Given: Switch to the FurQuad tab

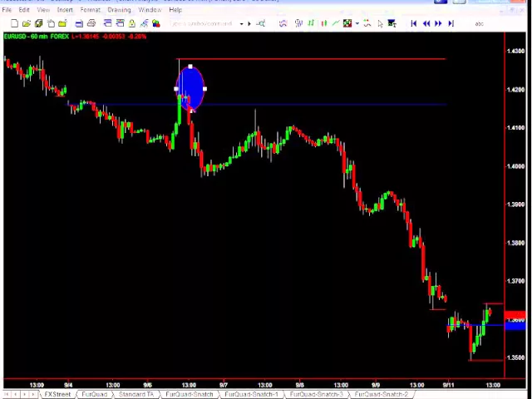Looking at the screenshot, I should pyautogui.click(x=94, y=394).
